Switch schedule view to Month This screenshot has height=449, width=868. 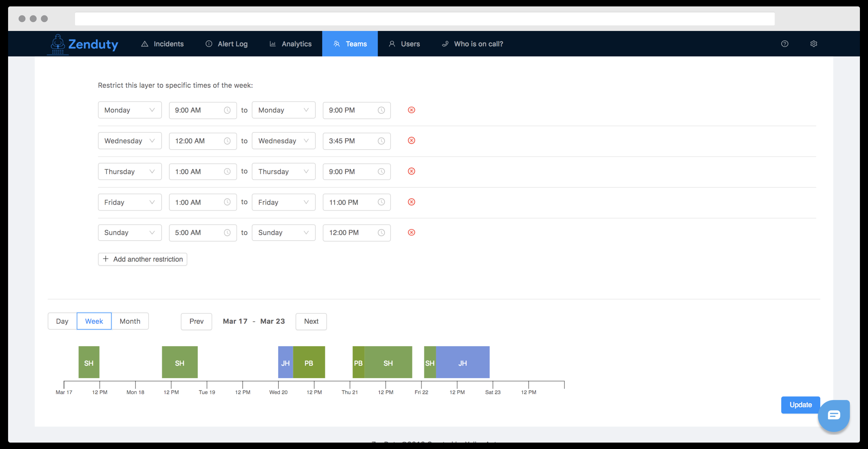(x=130, y=321)
